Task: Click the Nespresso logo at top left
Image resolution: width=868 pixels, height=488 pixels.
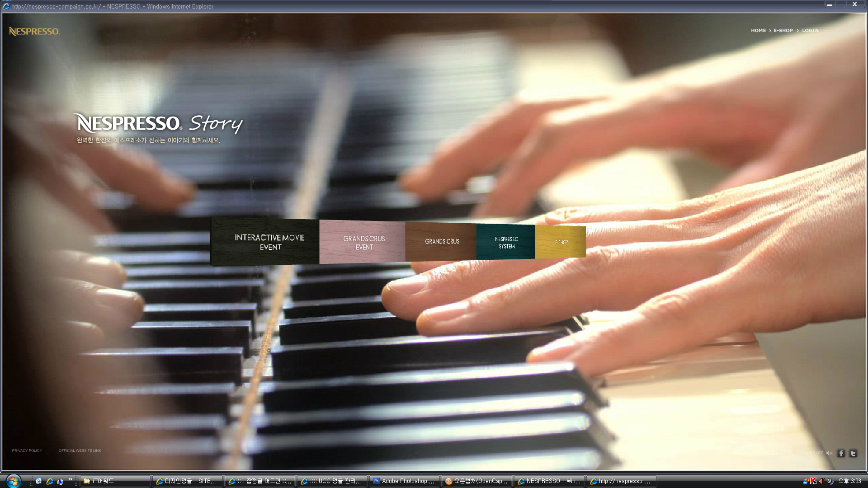Action: click(34, 31)
